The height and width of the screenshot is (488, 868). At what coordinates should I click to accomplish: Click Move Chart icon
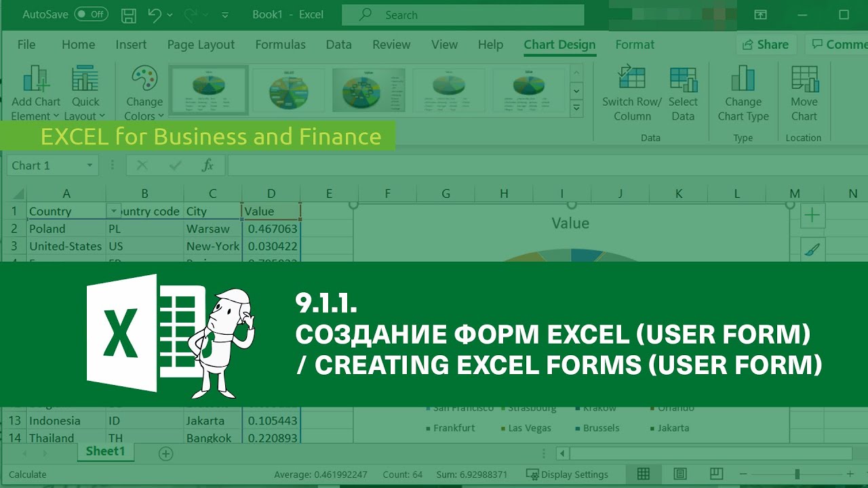point(804,79)
